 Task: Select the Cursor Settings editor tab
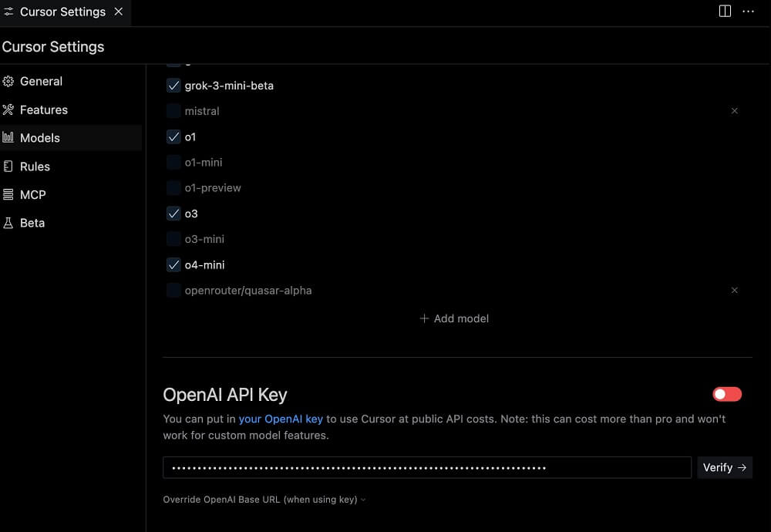(x=66, y=12)
